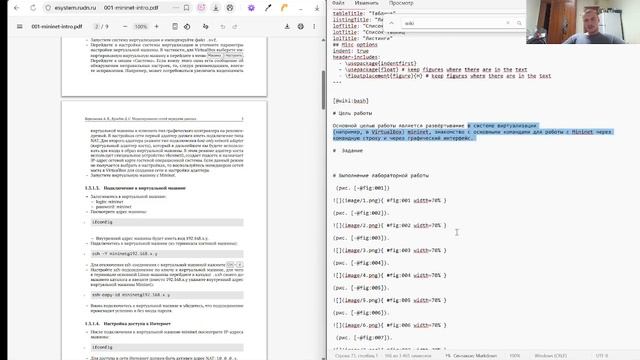Viewport: 640px width, 360px height.
Task: Click the orange extension icon
Action: pos(284,8)
